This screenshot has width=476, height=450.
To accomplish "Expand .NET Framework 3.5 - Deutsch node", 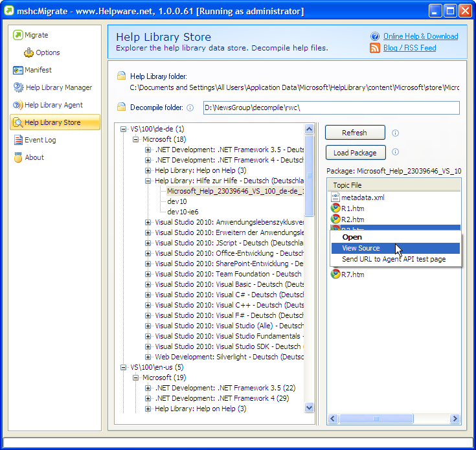I will 148,150.
